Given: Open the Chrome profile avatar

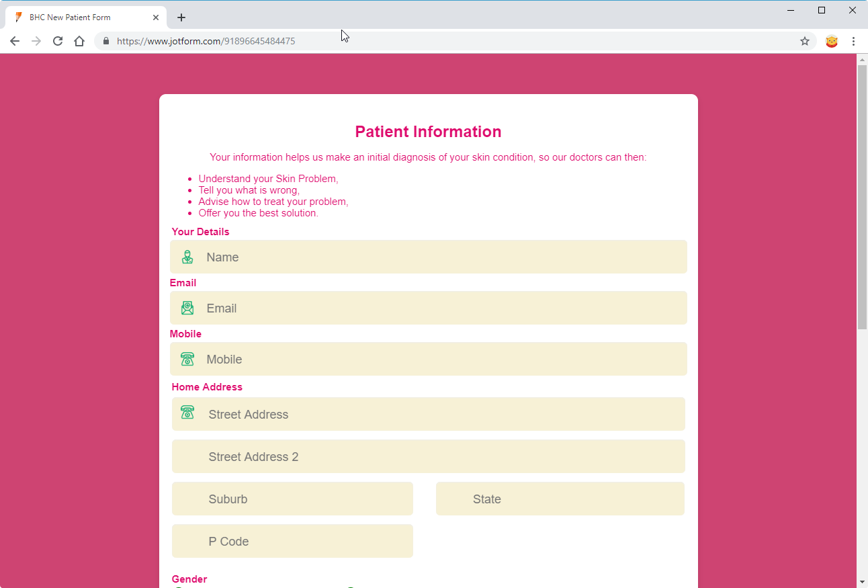Looking at the screenshot, I should 831,41.
